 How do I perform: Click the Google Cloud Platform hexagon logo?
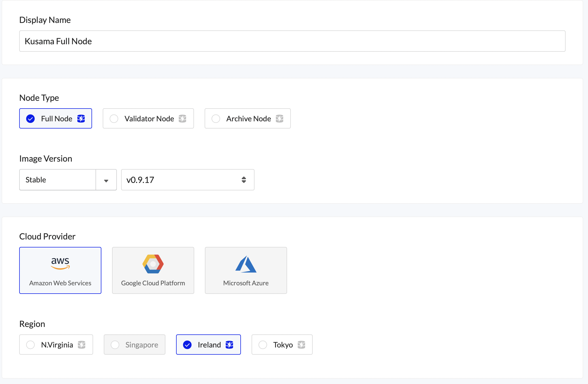pyautogui.click(x=153, y=264)
